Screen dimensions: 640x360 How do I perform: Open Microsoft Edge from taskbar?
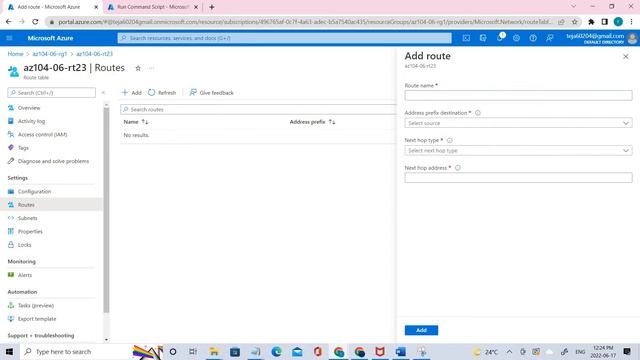pyautogui.click(x=276, y=351)
